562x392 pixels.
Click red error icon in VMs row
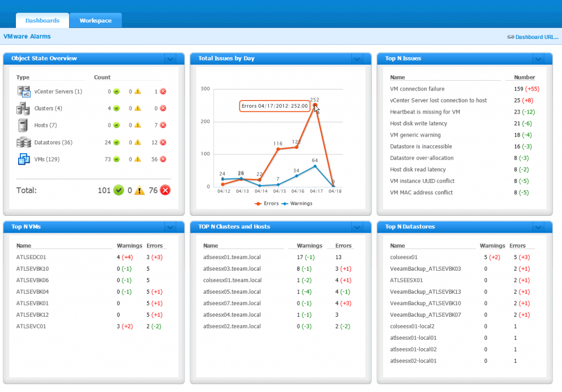[163, 159]
